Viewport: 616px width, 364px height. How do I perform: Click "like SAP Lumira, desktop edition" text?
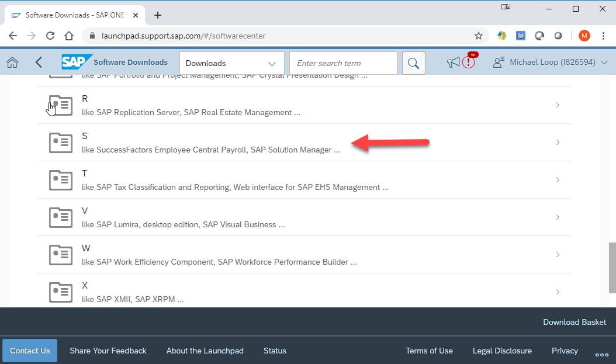pyautogui.click(x=183, y=224)
